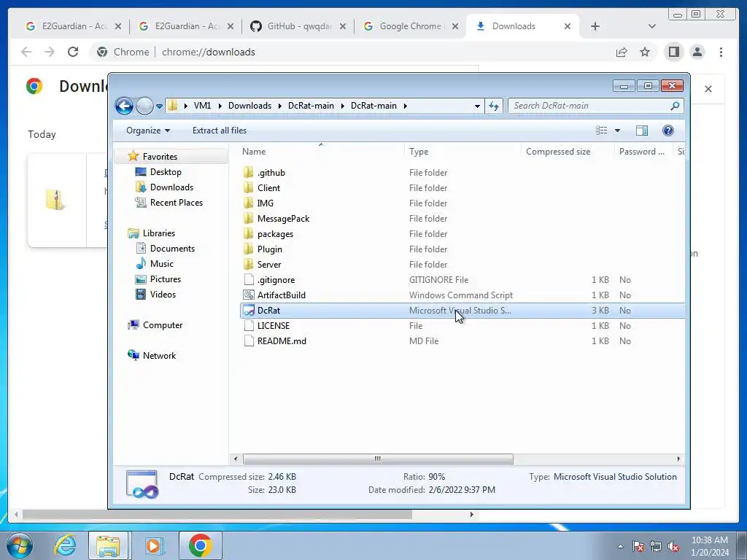Image resolution: width=747 pixels, height=560 pixels.
Task: Open the Organize menu
Action: [147, 131]
